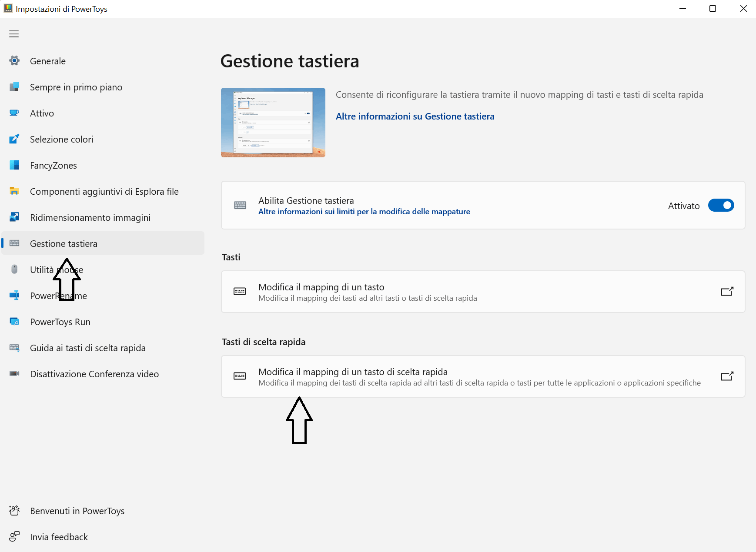Click the Benvenuti in PowerToys icon
The height and width of the screenshot is (552, 756).
pos(14,511)
